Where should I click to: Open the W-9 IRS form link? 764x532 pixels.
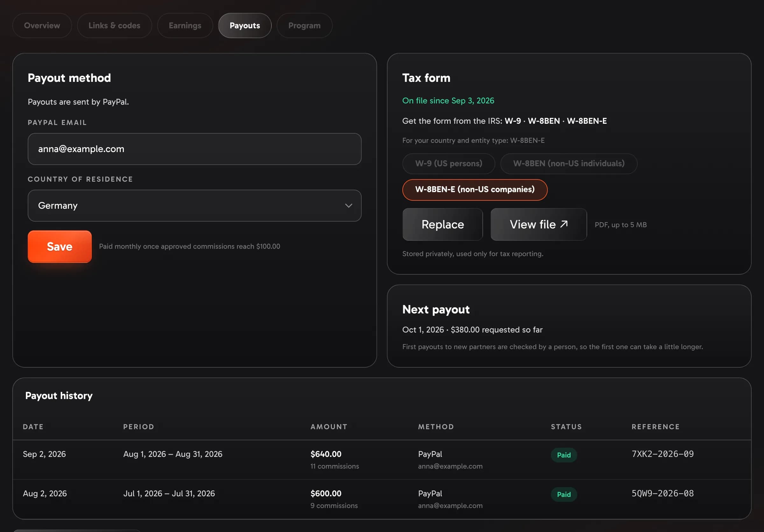click(513, 121)
